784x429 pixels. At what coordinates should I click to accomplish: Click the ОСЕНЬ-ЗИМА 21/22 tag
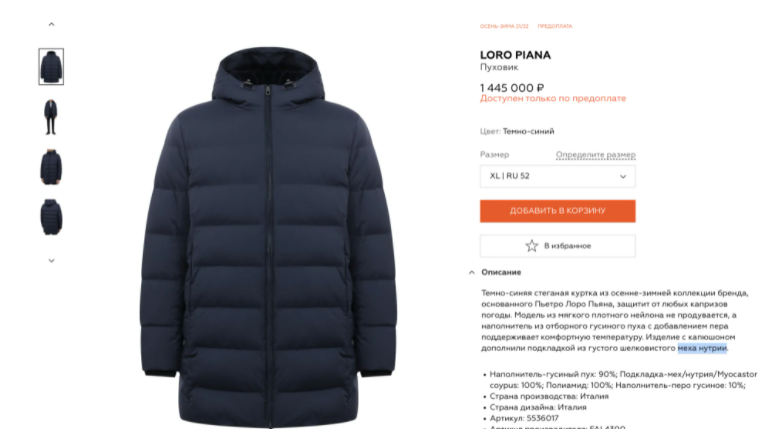point(504,26)
